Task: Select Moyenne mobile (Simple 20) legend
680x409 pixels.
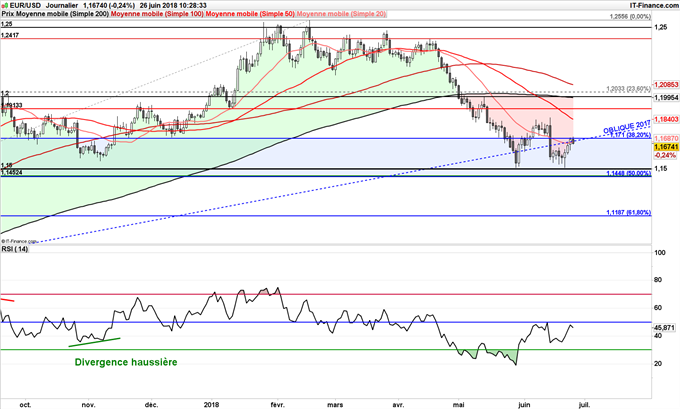Action: click(x=341, y=14)
